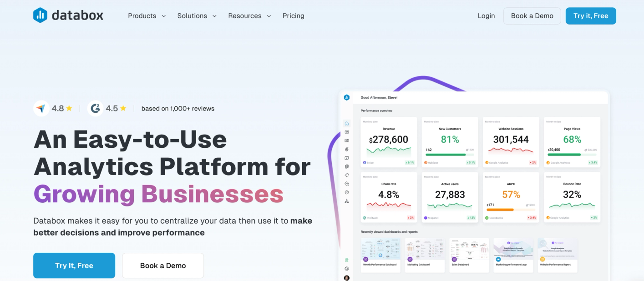Click the G2 icon beside the 4.5 rating
This screenshot has width=644, height=281.
tap(95, 108)
